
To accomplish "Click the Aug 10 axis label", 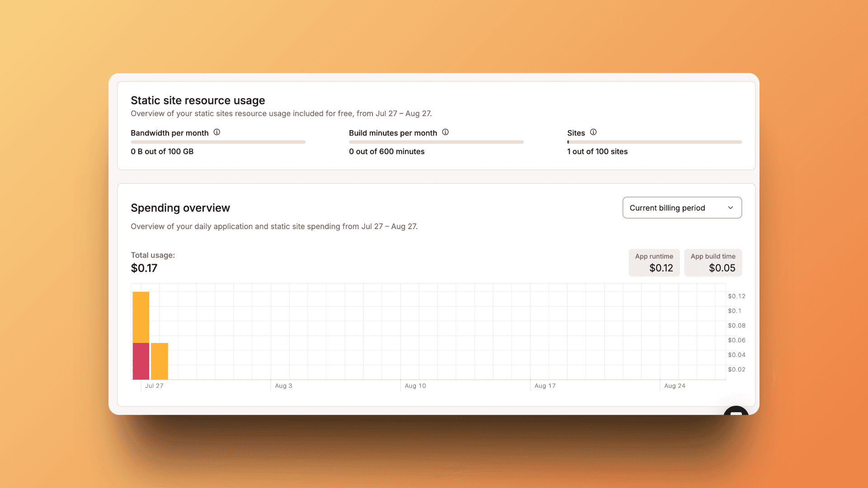I will pyautogui.click(x=415, y=385).
